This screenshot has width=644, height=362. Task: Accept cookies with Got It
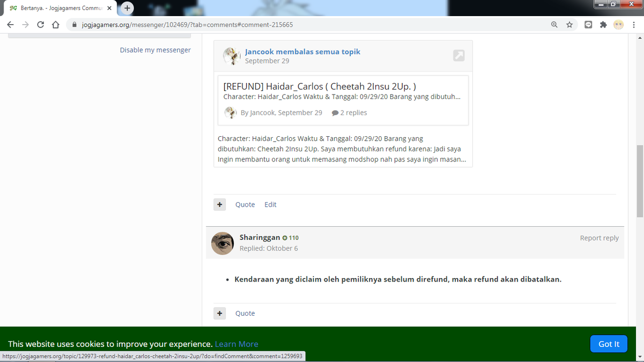pyautogui.click(x=609, y=344)
